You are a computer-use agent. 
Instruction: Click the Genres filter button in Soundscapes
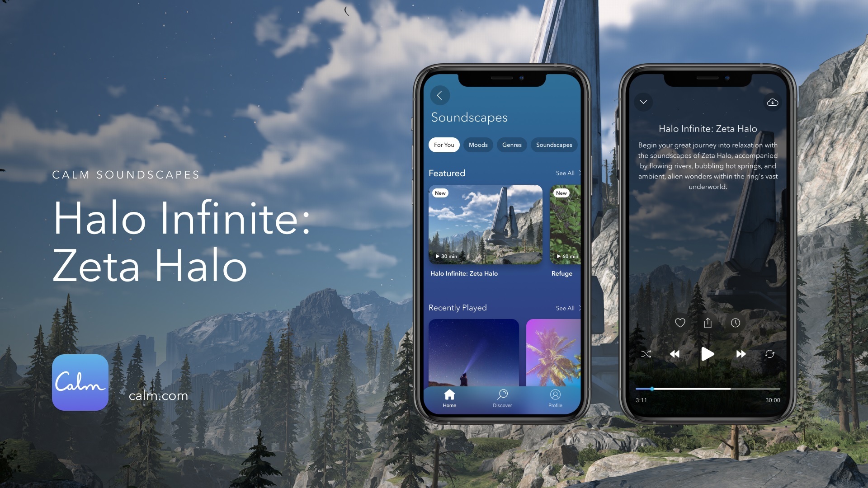click(x=512, y=145)
